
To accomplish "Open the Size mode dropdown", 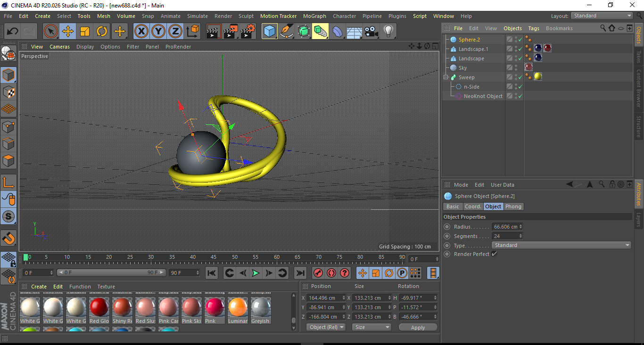I will pos(372,327).
